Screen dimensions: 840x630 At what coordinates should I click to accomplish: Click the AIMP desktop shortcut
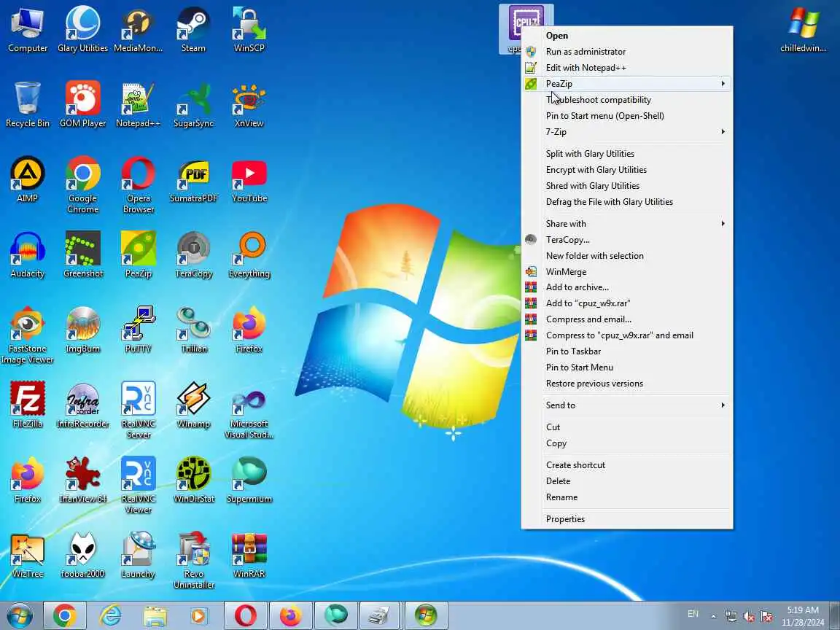click(27, 179)
